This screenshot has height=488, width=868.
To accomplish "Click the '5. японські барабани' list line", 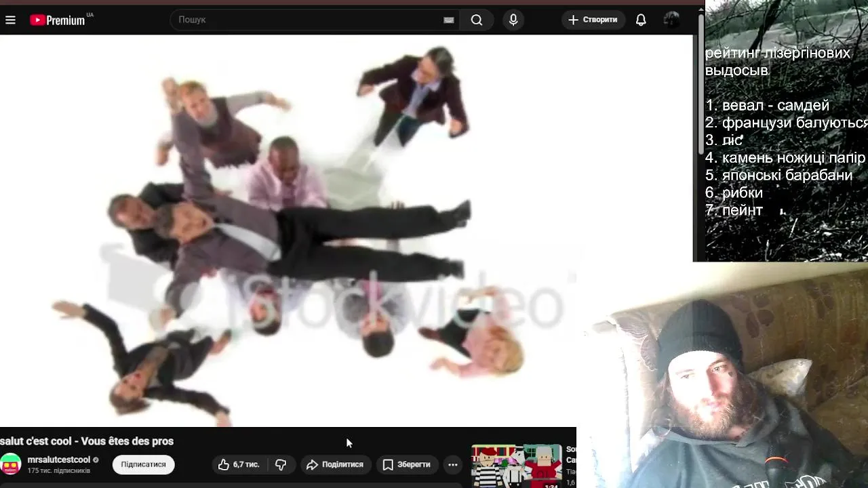I will coord(779,176).
